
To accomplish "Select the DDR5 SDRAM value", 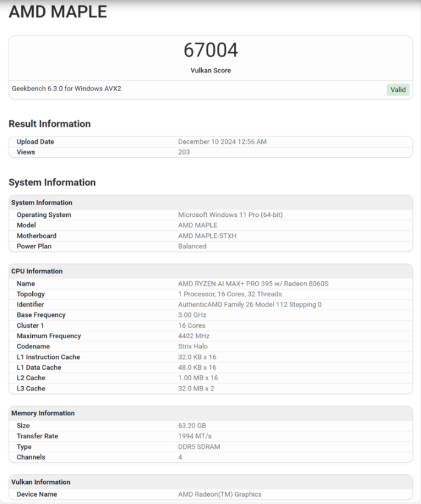I will tap(199, 447).
